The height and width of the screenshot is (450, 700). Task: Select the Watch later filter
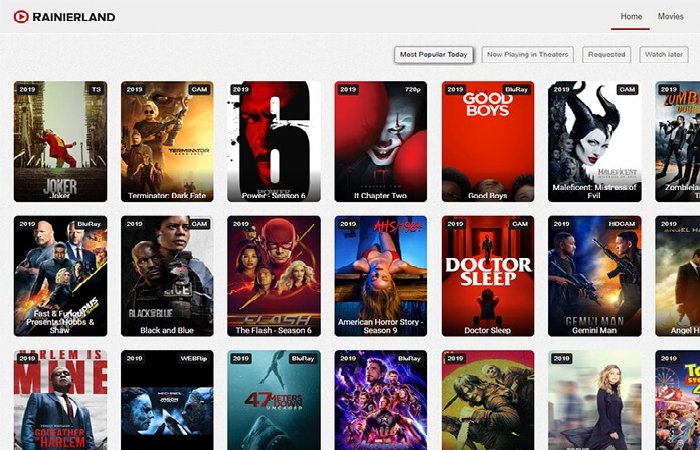pyautogui.click(x=664, y=54)
